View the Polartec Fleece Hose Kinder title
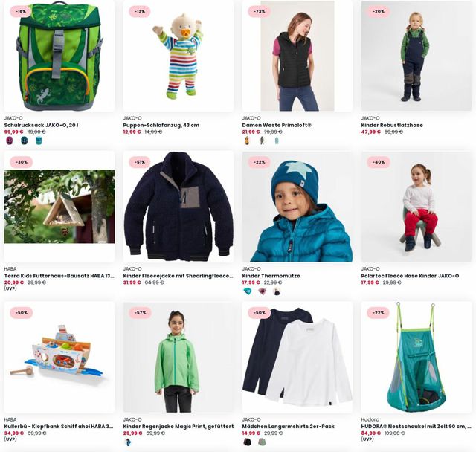Viewport: 476px width, 452px height. click(x=410, y=276)
